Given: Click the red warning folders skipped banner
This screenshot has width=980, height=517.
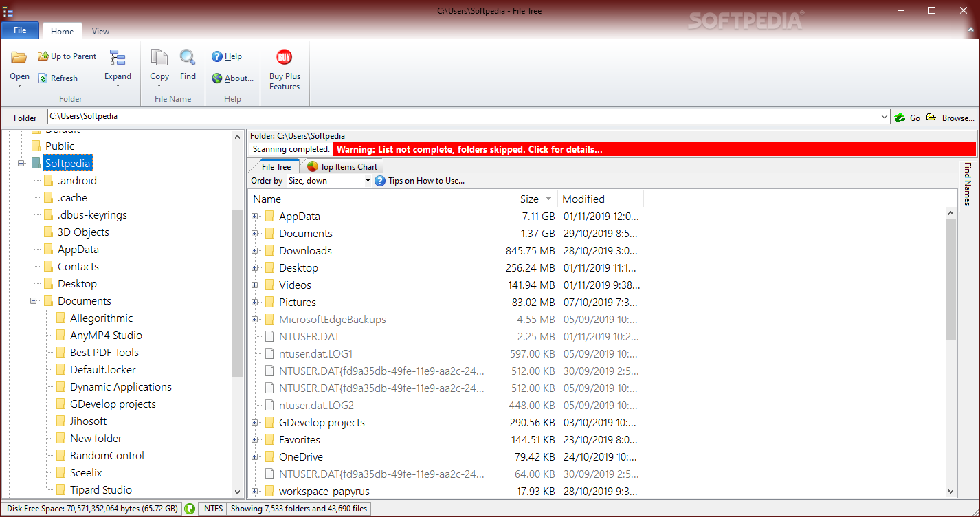Looking at the screenshot, I should (x=654, y=149).
